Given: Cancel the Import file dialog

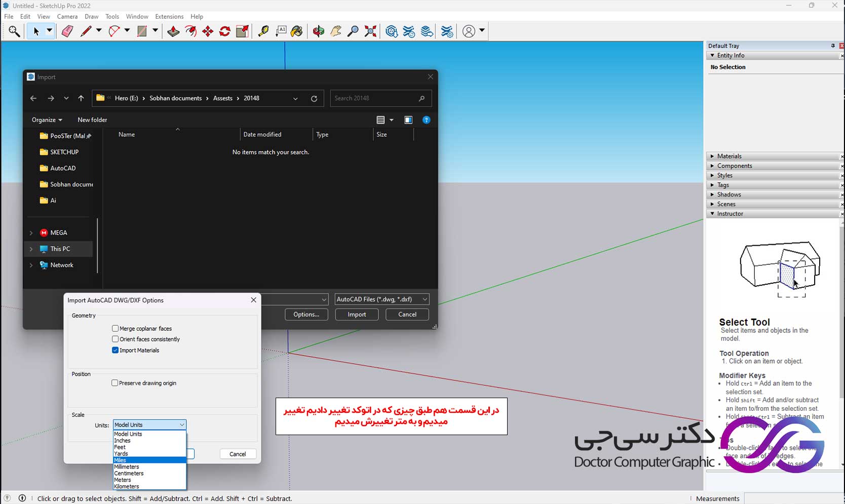Looking at the screenshot, I should (407, 315).
